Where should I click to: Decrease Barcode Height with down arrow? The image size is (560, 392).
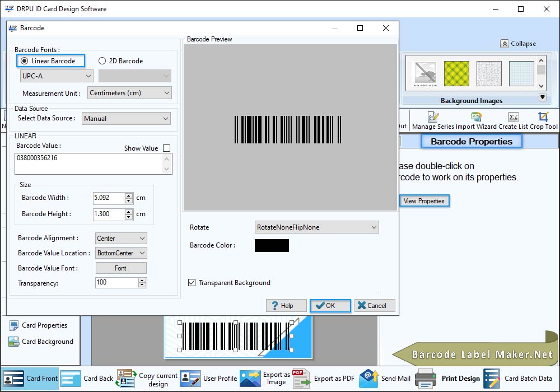[x=129, y=217]
